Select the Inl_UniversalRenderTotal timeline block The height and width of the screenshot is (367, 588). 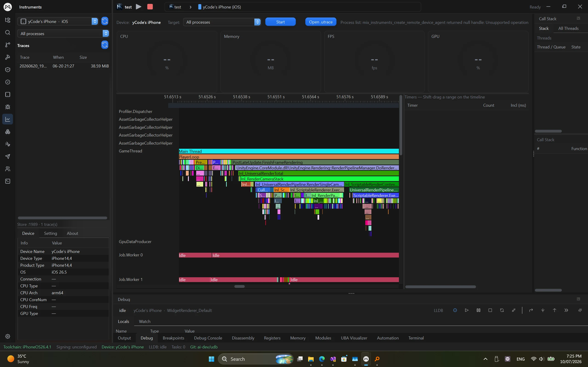coord(318,173)
